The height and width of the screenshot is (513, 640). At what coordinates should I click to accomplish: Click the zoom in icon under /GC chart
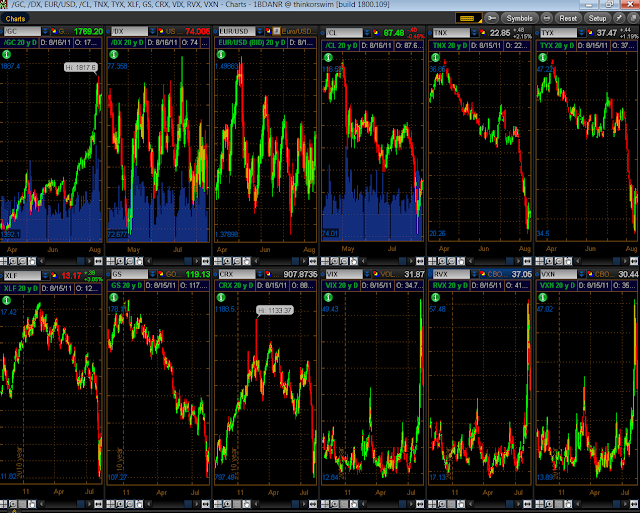13,261
